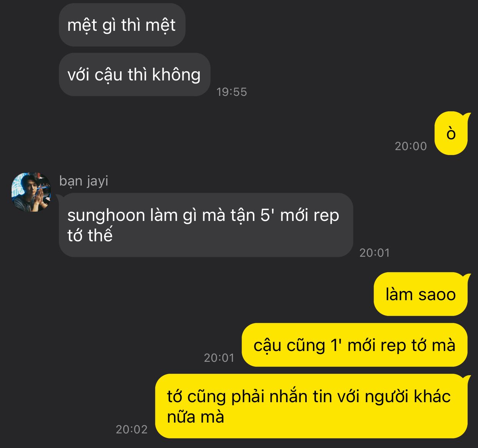Select message 'tớ cũng phải nhắn tin'
This screenshot has width=478, height=448.
(311, 406)
